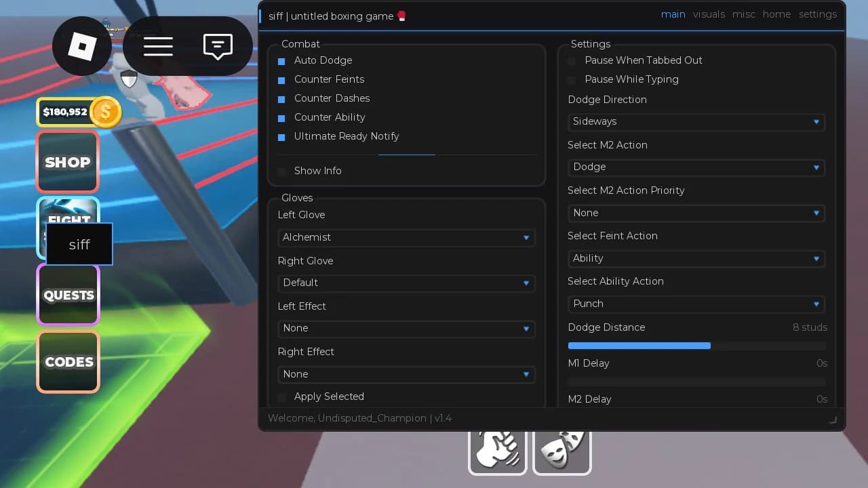Open the CODES button
The width and height of the screenshot is (868, 488).
point(68,362)
